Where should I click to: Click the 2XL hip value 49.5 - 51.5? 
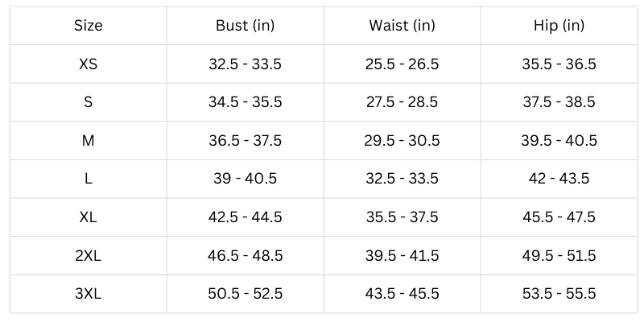tap(559, 256)
